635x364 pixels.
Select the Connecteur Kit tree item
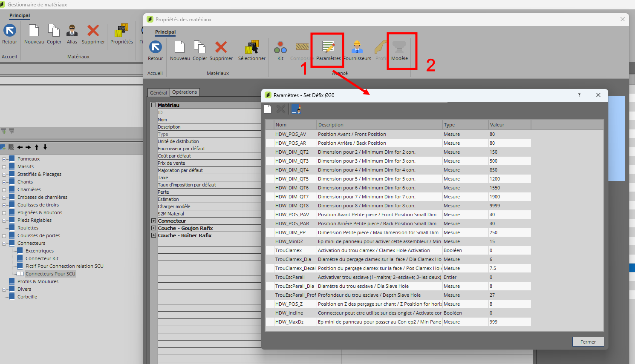[42, 259]
